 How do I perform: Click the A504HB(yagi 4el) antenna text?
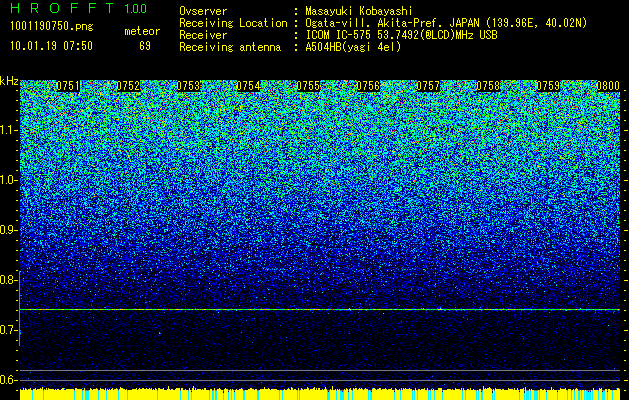click(353, 47)
